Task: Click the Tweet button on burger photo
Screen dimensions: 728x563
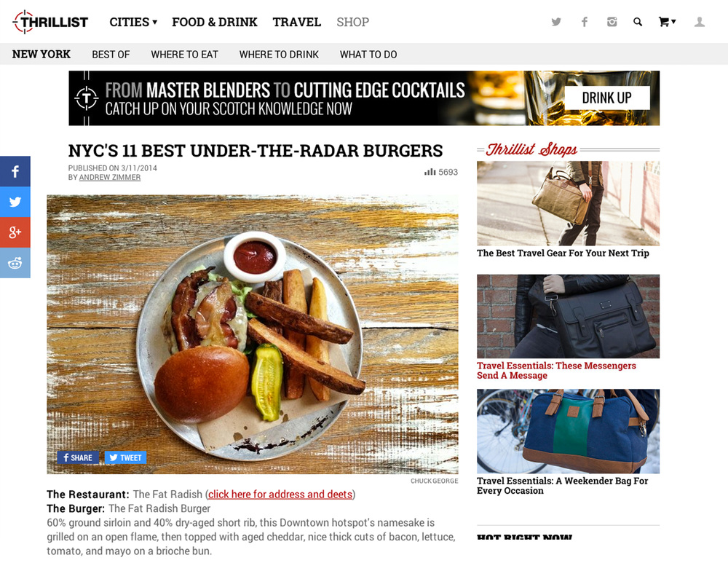Action: click(x=125, y=457)
